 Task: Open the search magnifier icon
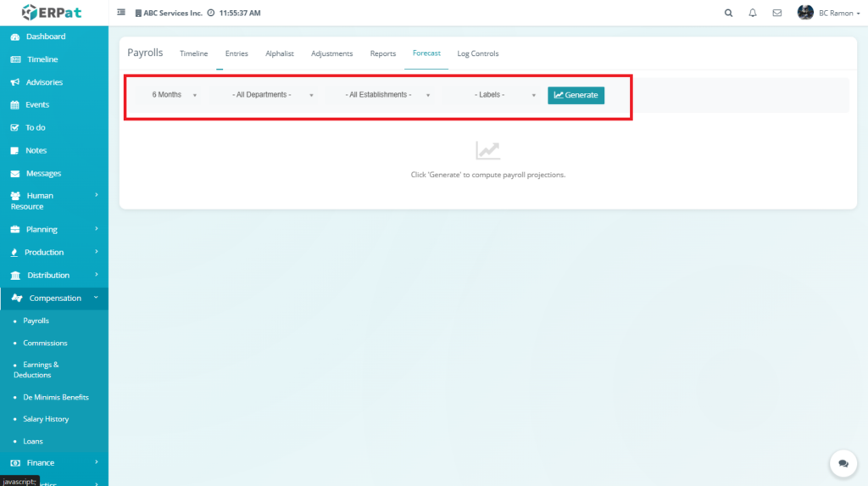pos(728,13)
